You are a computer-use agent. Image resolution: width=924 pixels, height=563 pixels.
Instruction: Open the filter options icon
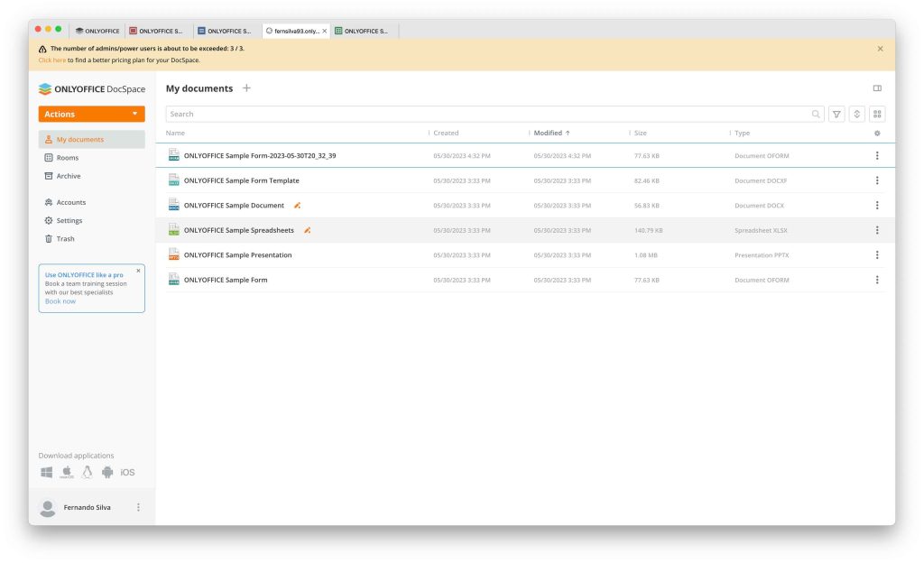tap(836, 115)
